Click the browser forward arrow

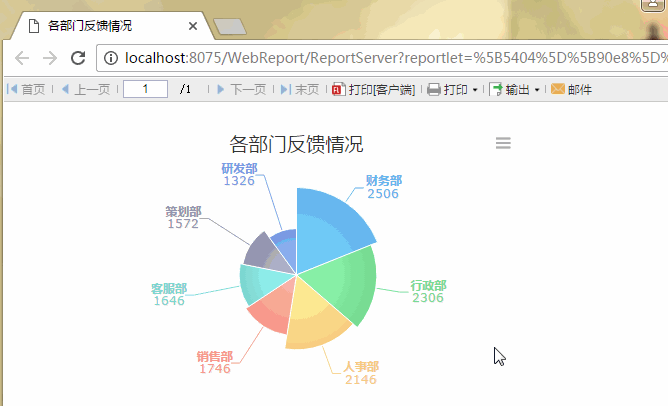coord(50,58)
